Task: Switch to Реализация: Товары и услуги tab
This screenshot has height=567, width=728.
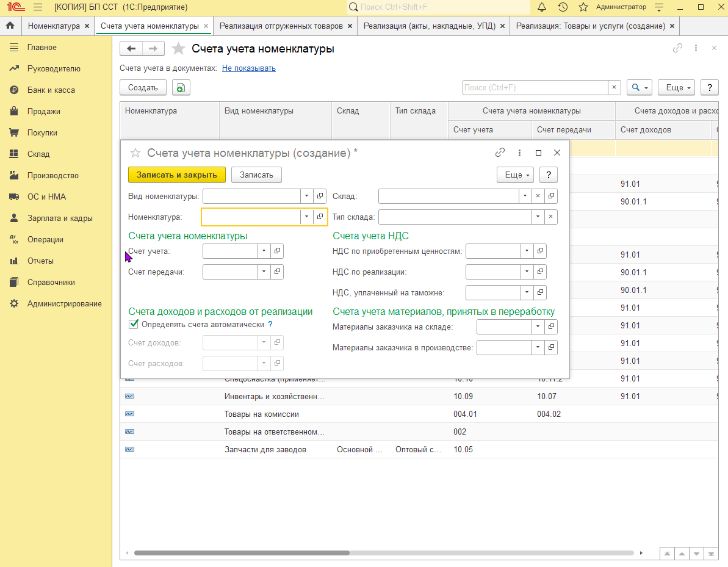Action: [x=591, y=26]
